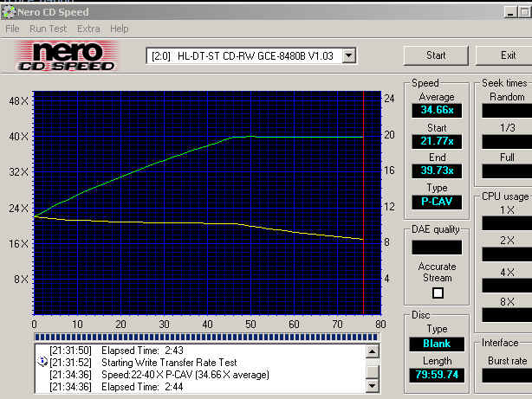Click the log scrollbar thumb
Viewport: 532px width, 399px height.
373,370
